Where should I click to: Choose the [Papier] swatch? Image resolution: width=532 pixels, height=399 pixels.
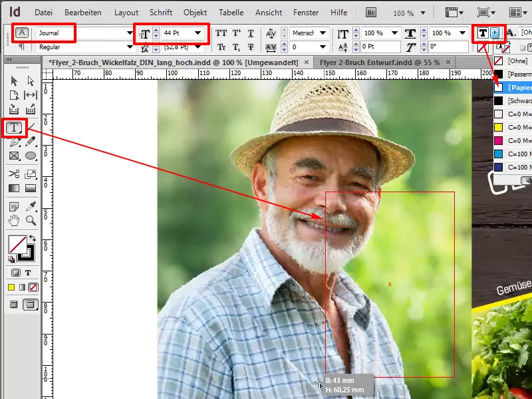[x=512, y=88]
